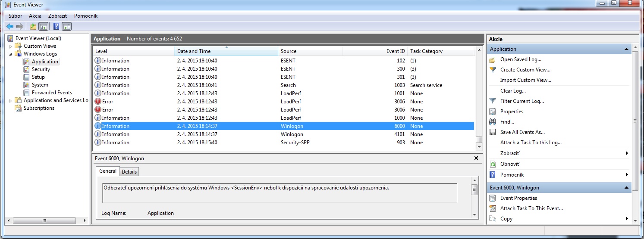The width and height of the screenshot is (644, 239).
Task: Sort by the Level column header
Action: coord(134,51)
